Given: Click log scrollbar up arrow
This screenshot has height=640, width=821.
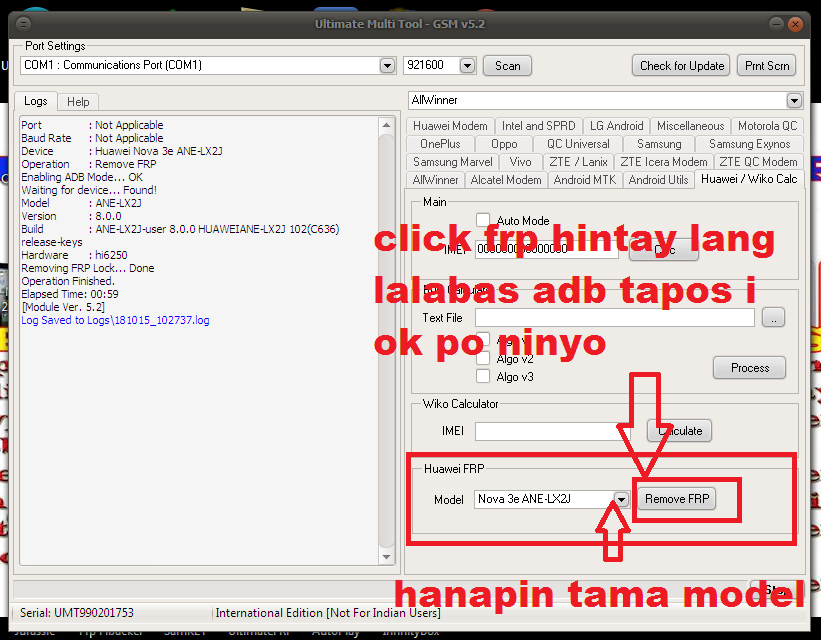Looking at the screenshot, I should [x=386, y=125].
